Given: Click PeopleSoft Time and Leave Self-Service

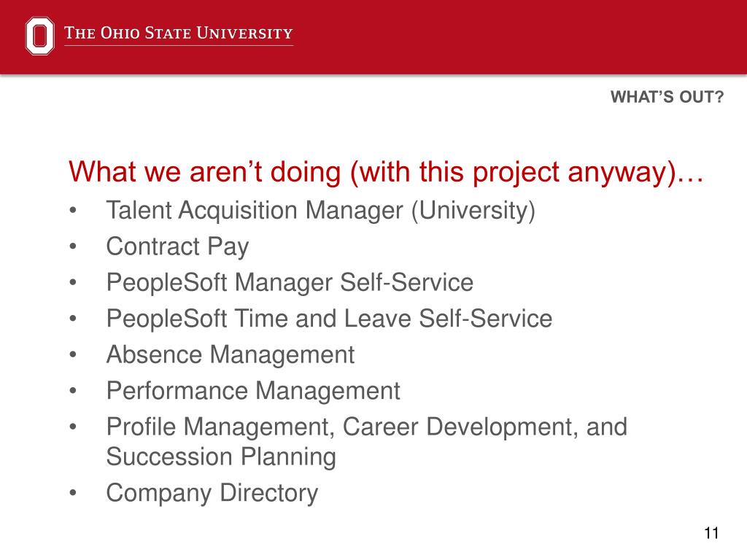Looking at the screenshot, I should click(x=329, y=318).
